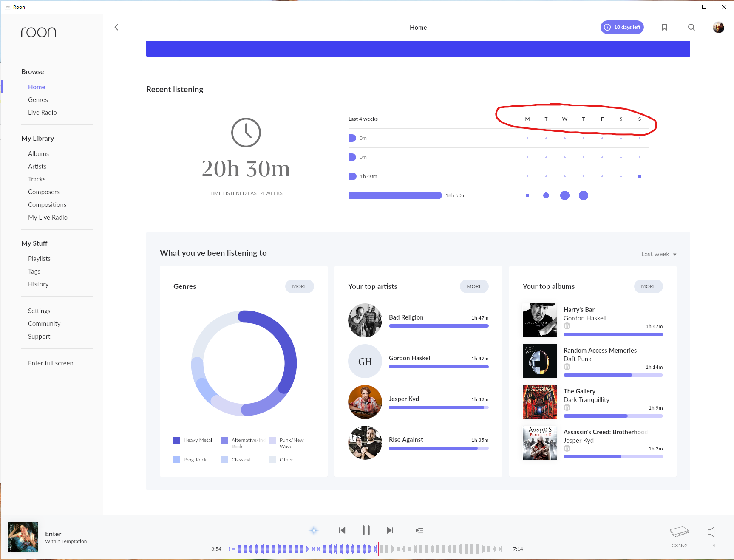Screen dimensions: 734x560
Task: Select the CXNv2 audio zone icon
Action: click(x=679, y=532)
